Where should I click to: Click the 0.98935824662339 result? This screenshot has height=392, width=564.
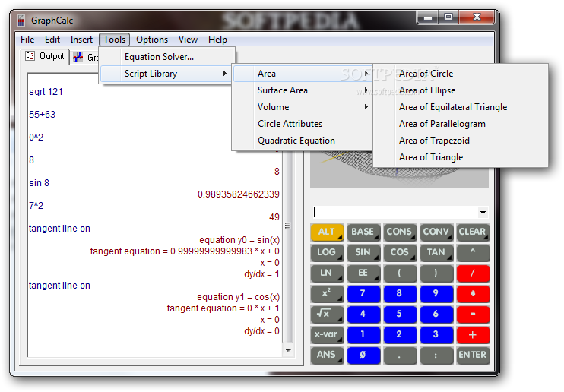(x=239, y=194)
